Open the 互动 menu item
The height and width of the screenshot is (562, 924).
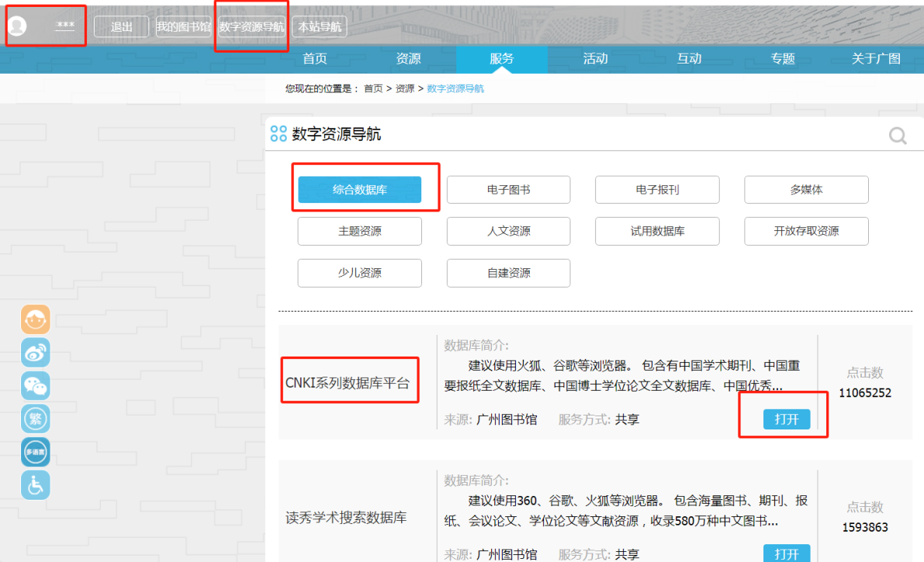[x=689, y=58]
